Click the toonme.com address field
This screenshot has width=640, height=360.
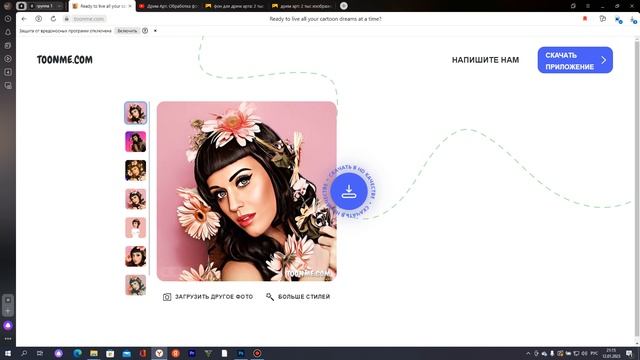point(89,19)
